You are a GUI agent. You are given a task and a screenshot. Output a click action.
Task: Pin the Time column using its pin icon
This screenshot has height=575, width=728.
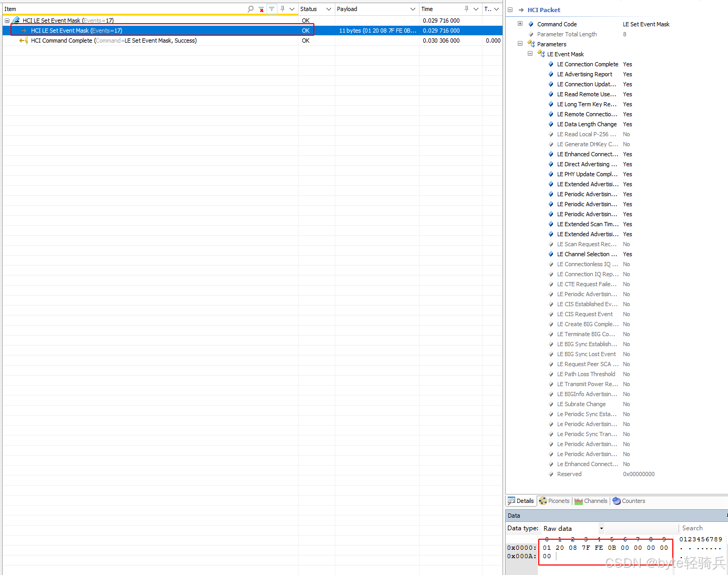pyautogui.click(x=466, y=9)
